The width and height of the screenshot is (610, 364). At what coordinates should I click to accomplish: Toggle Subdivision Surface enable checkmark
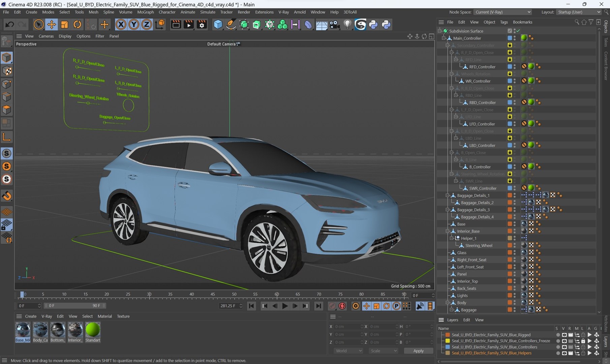pos(518,31)
